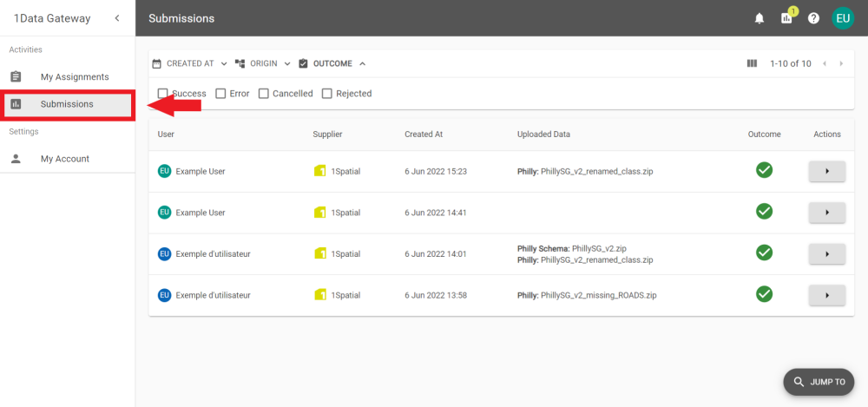Go to next page arrow
This screenshot has width=868, height=407.
[x=841, y=63]
